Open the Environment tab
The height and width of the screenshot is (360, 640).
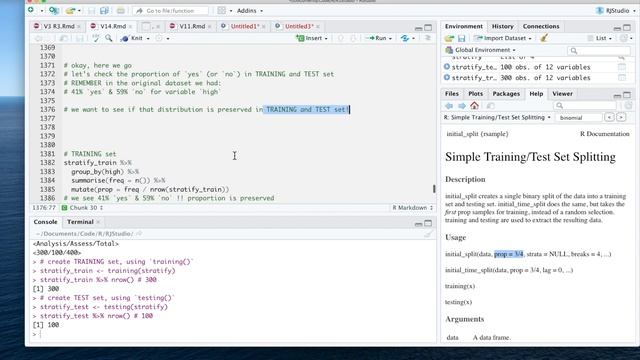(463, 26)
